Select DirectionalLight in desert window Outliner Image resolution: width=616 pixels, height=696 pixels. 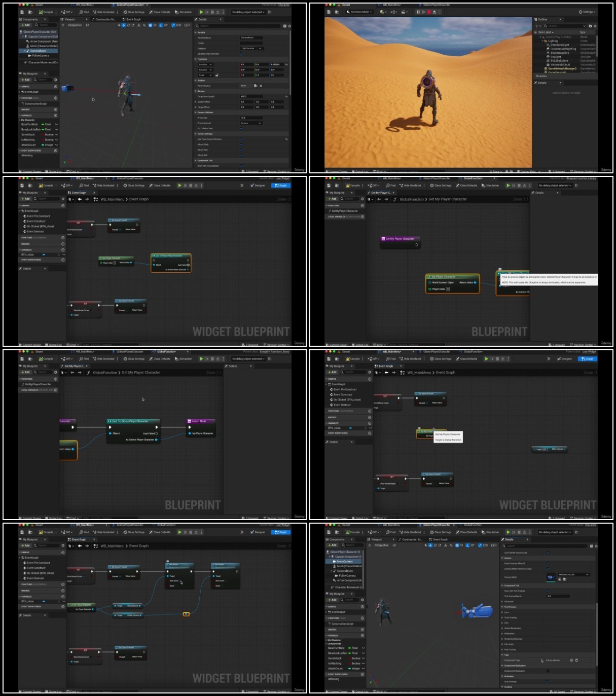coord(559,45)
